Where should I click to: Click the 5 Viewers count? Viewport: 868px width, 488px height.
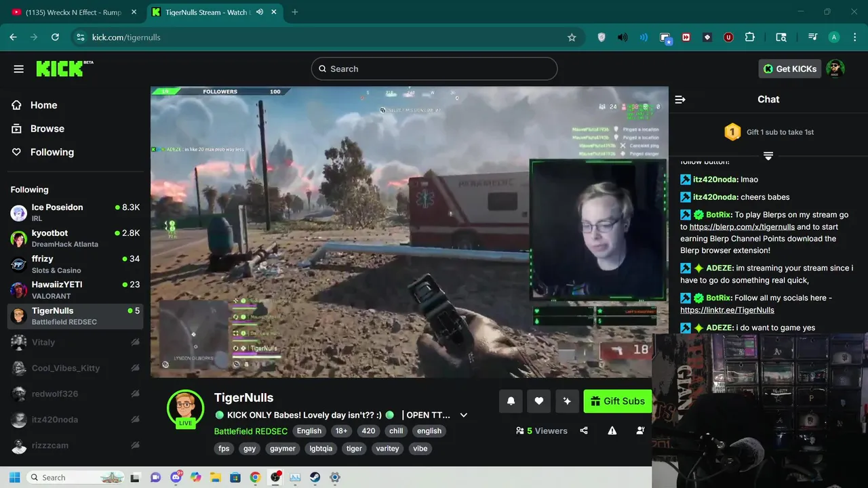pos(541,430)
